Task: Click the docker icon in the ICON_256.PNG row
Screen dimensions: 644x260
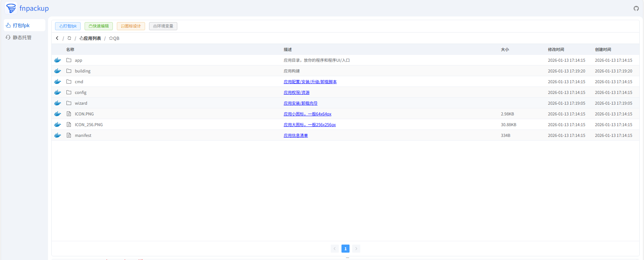Action: click(58, 124)
